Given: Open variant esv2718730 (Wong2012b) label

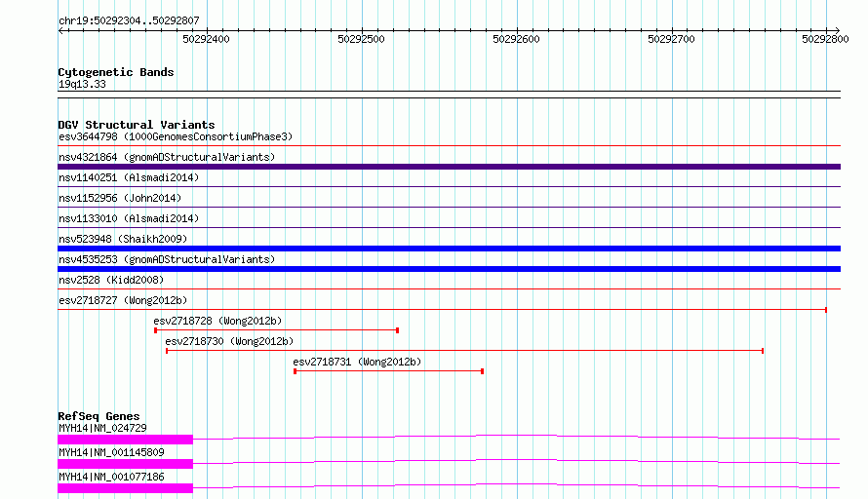Looking at the screenshot, I should tap(229, 341).
